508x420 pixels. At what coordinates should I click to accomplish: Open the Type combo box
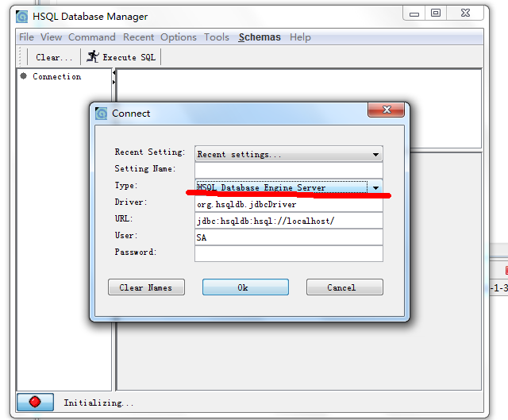pos(289,187)
